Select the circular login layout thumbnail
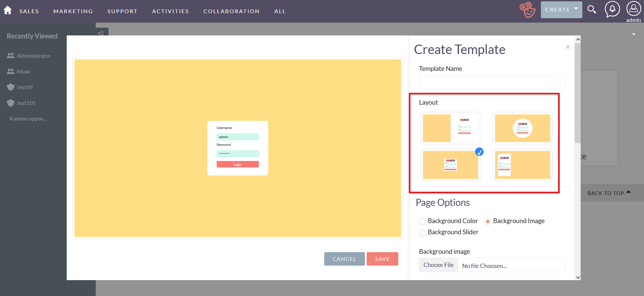 [x=523, y=128]
